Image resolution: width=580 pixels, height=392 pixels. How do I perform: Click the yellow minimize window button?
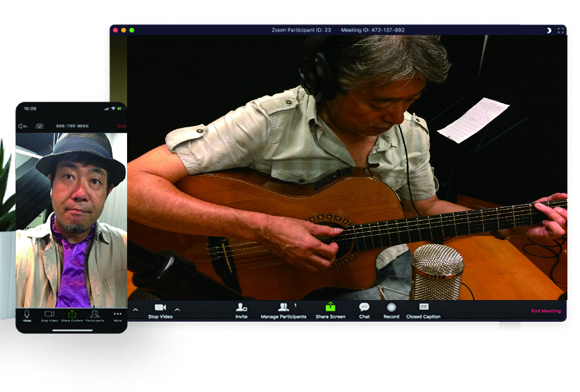[123, 30]
